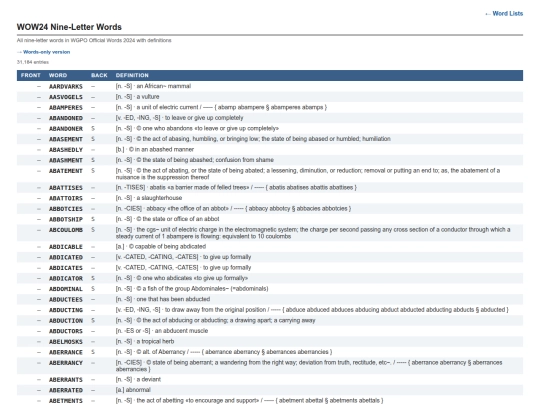Viewport: 540px width, 405px height.
Task: Select the word ABATTISES
Action: 66,188
